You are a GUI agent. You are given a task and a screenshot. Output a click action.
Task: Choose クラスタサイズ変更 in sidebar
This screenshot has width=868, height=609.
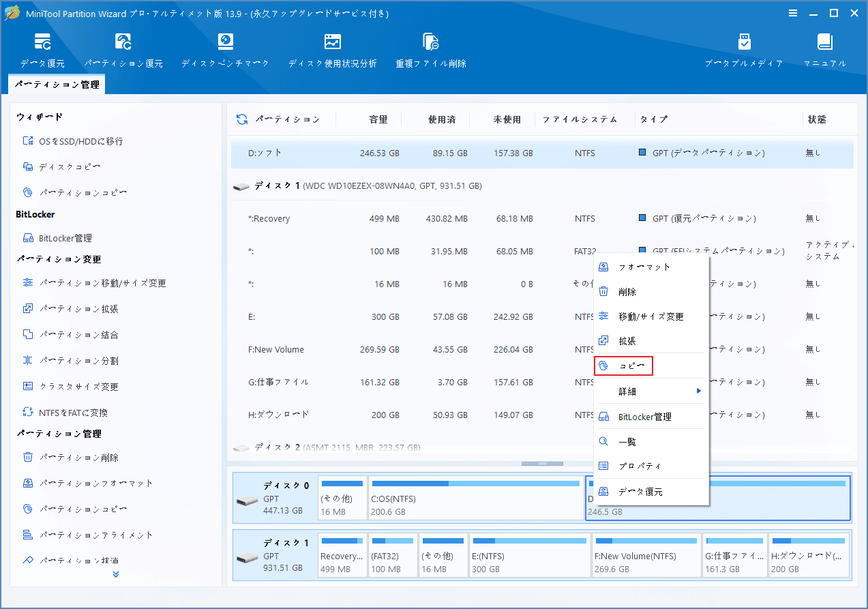coord(70,387)
